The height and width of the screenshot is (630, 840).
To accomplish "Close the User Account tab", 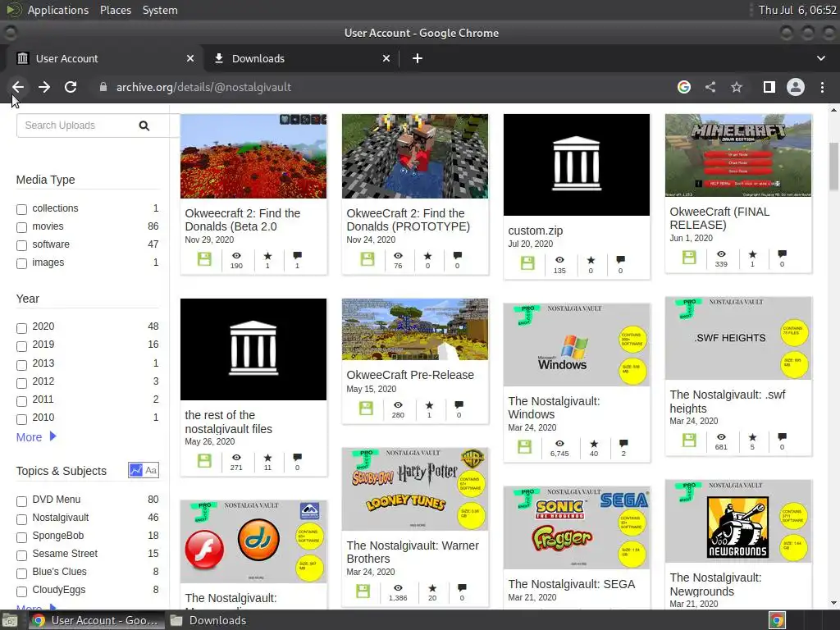I will (x=190, y=58).
